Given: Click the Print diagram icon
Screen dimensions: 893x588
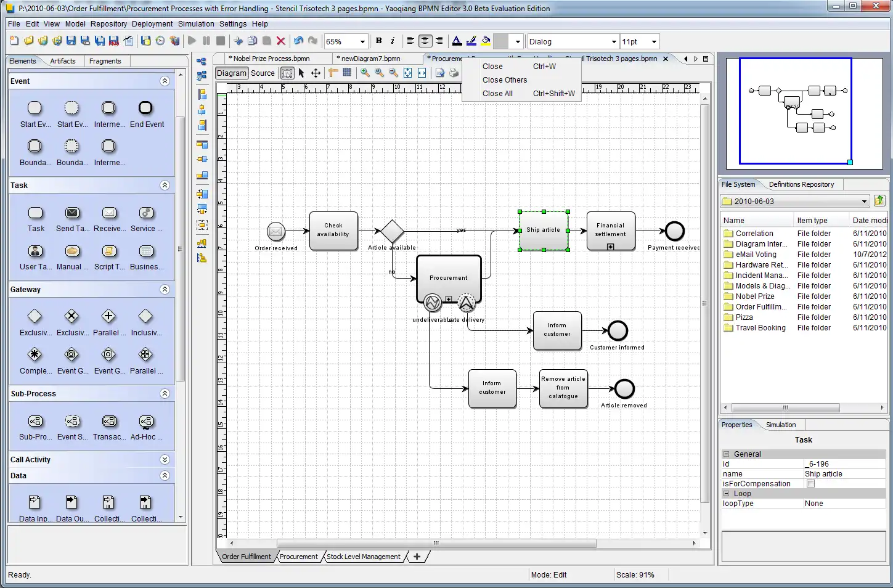Looking at the screenshot, I should [x=454, y=73].
